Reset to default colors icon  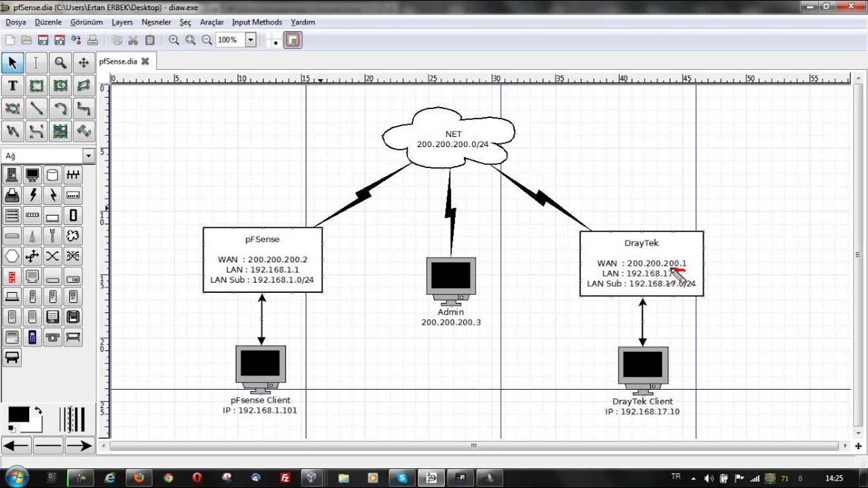click(x=12, y=428)
